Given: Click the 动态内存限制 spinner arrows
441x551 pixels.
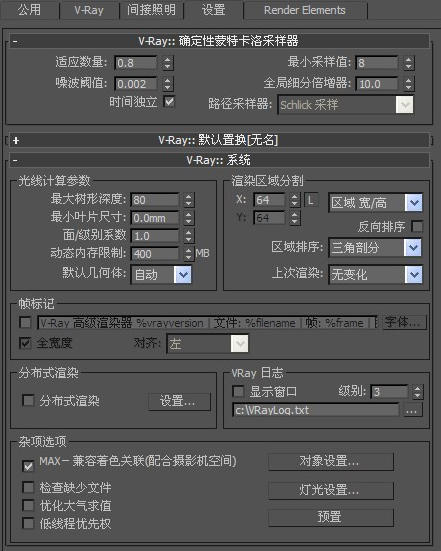Looking at the screenshot, I should (x=189, y=254).
